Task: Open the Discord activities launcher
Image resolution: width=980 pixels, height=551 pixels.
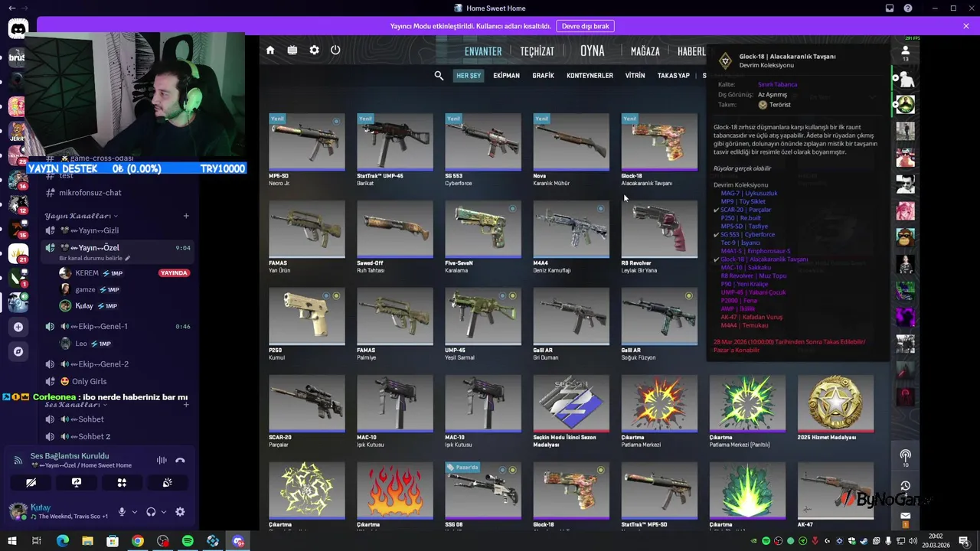Action: coord(122,483)
